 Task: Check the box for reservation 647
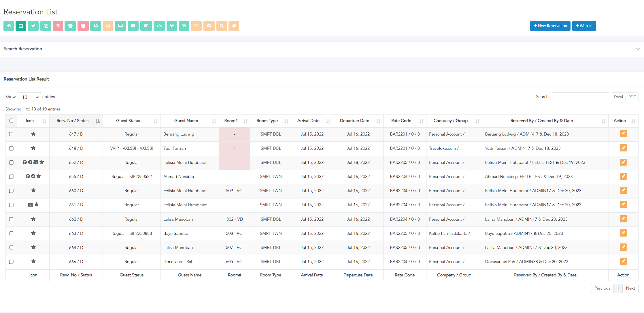[11, 134]
